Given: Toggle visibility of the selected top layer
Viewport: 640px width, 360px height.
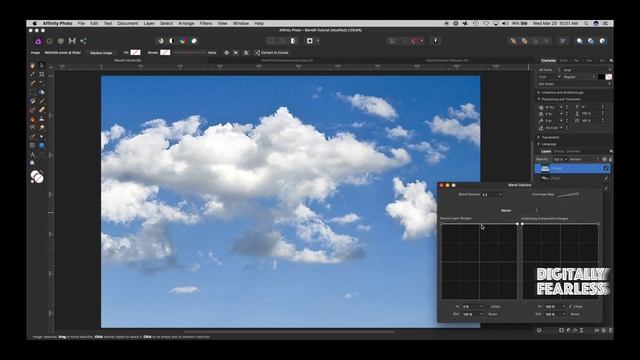Looking at the screenshot, I should point(606,169).
